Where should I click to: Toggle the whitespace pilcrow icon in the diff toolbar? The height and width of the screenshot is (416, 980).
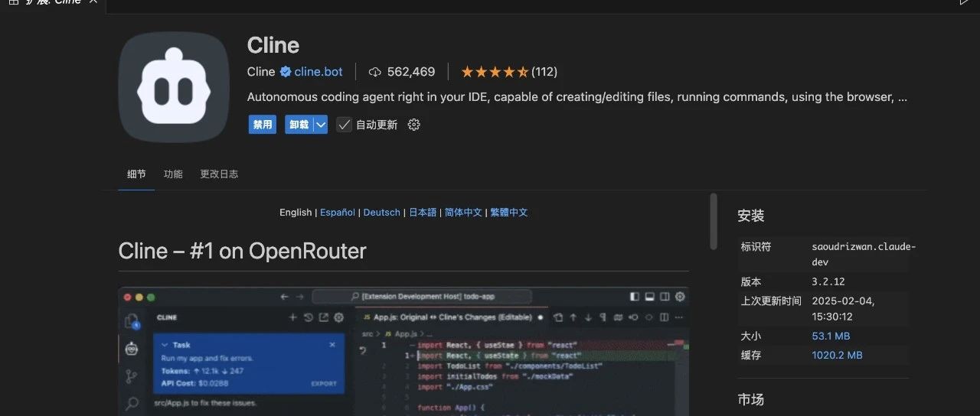(603, 317)
